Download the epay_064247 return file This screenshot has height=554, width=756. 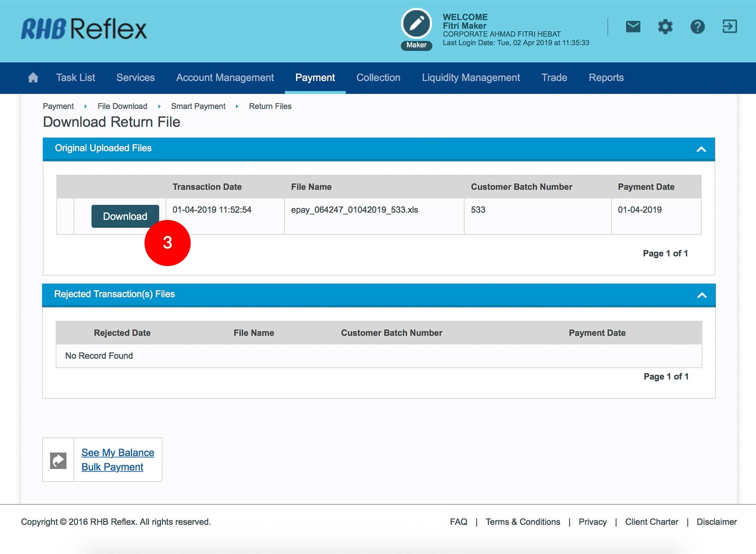pyautogui.click(x=125, y=216)
